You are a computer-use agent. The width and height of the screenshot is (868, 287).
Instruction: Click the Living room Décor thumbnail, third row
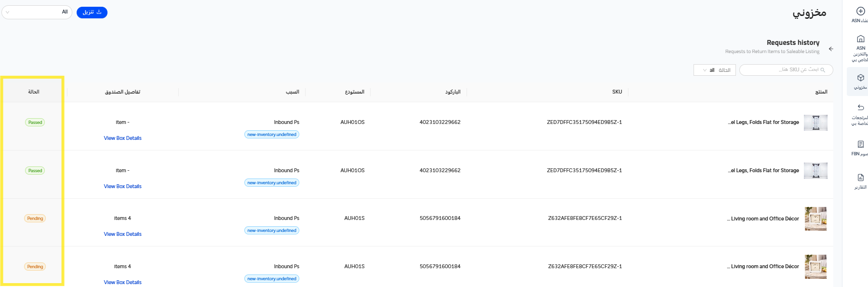(815, 219)
